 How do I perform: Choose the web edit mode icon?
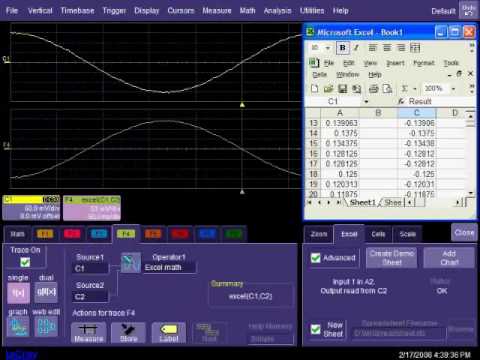click(x=46, y=326)
